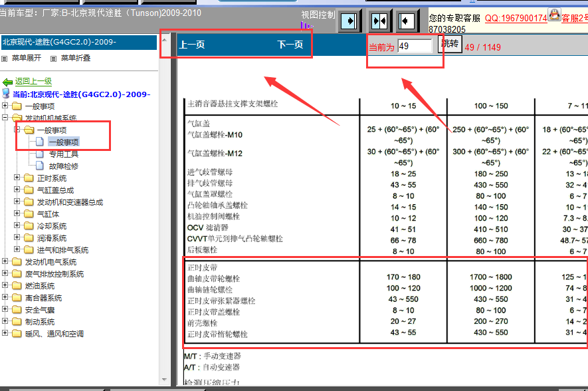Expand the 暖风、通风和空调 tree node
This screenshot has width=588, height=391.
(5, 332)
